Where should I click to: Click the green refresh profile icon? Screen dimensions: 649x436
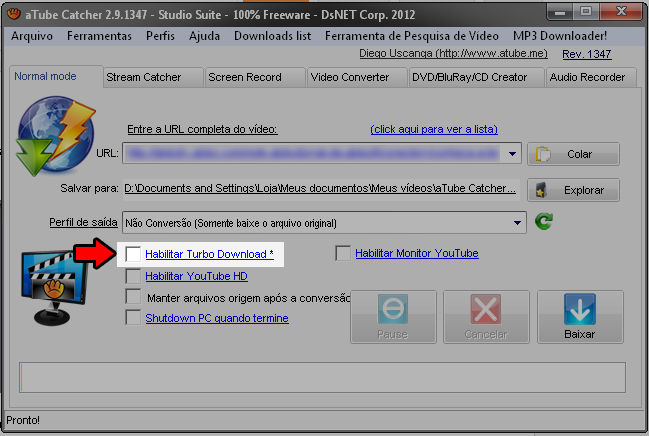(x=544, y=221)
